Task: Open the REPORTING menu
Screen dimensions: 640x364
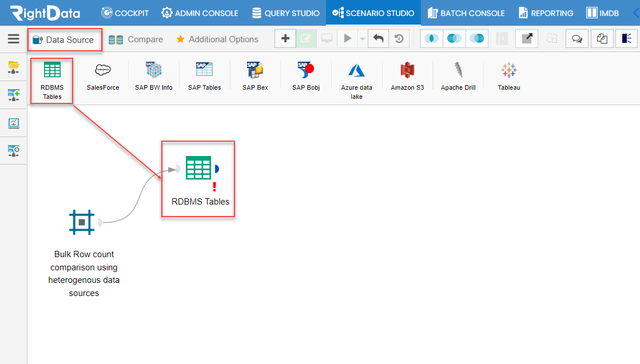Action: 546,13
